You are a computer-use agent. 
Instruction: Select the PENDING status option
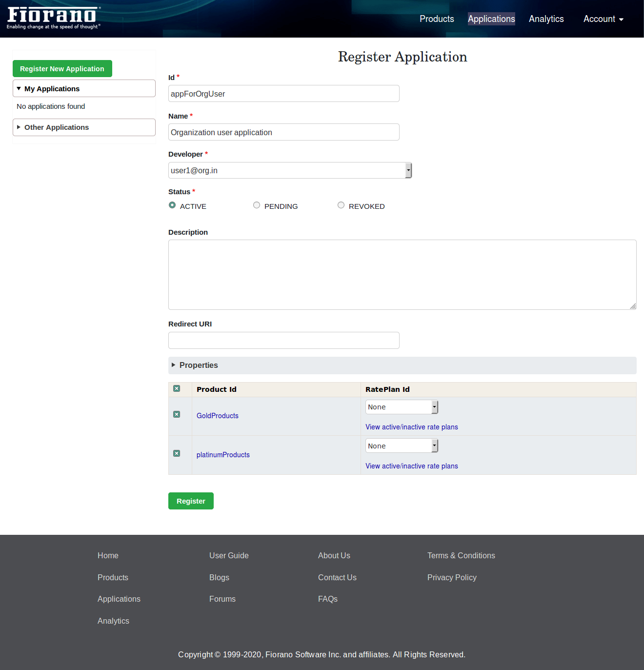coord(257,205)
